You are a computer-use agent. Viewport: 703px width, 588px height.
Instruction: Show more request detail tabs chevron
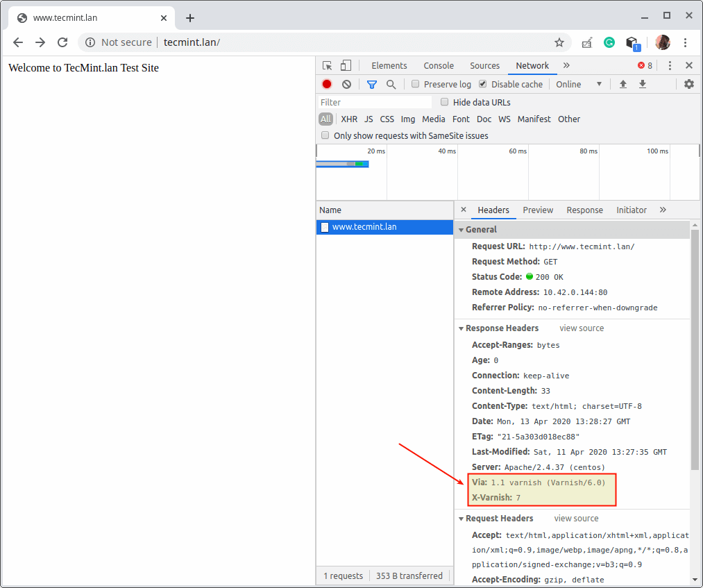point(663,210)
